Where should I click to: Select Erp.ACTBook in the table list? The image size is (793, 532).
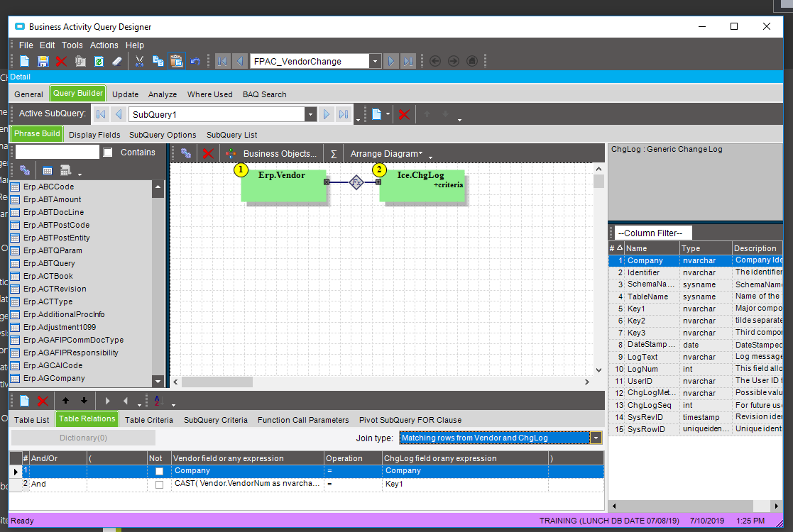48,276
